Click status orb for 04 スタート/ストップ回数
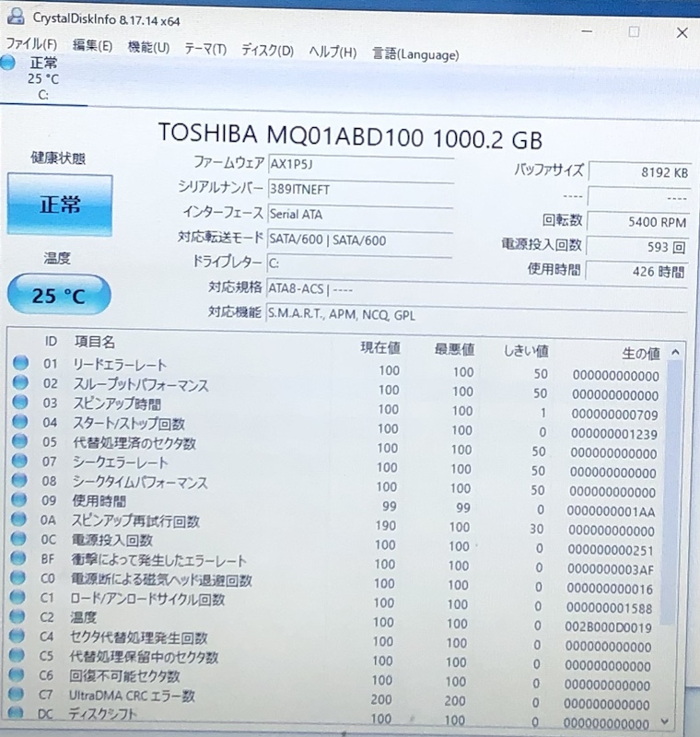 pyautogui.click(x=19, y=422)
